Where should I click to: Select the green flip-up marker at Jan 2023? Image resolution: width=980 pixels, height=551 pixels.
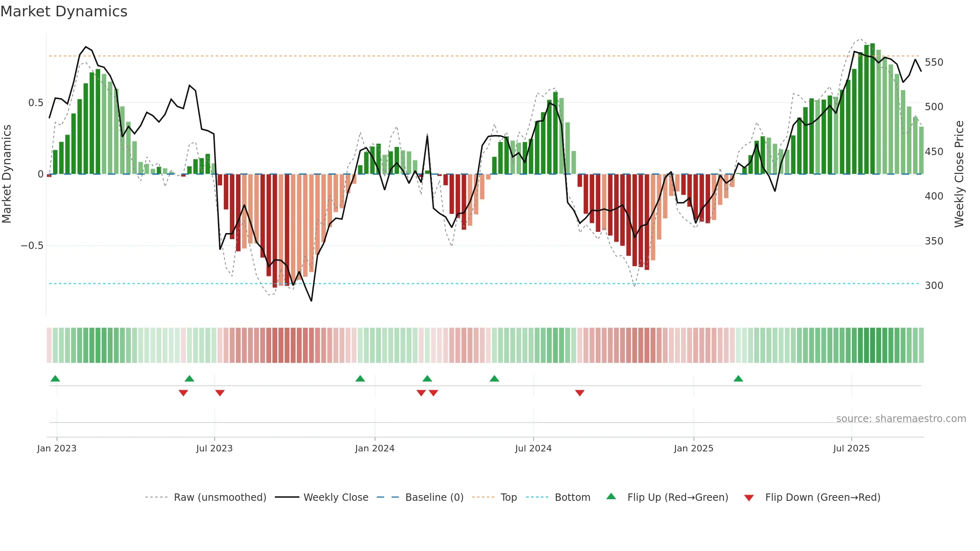point(55,378)
